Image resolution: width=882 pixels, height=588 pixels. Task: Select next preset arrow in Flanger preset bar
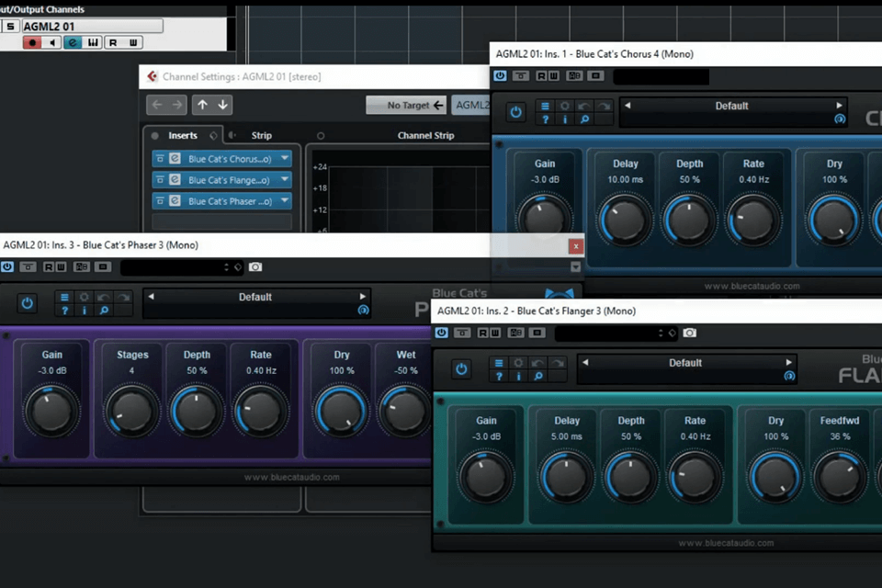(x=788, y=363)
